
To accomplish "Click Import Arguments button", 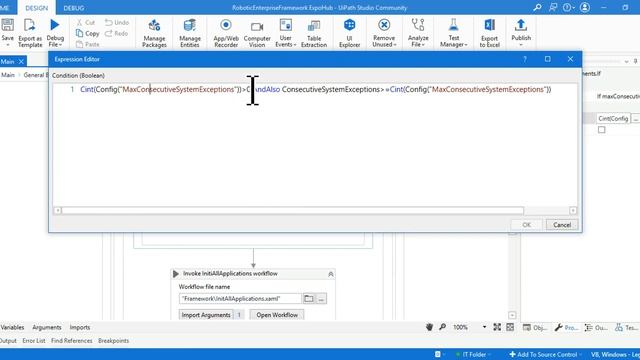I will (206, 315).
